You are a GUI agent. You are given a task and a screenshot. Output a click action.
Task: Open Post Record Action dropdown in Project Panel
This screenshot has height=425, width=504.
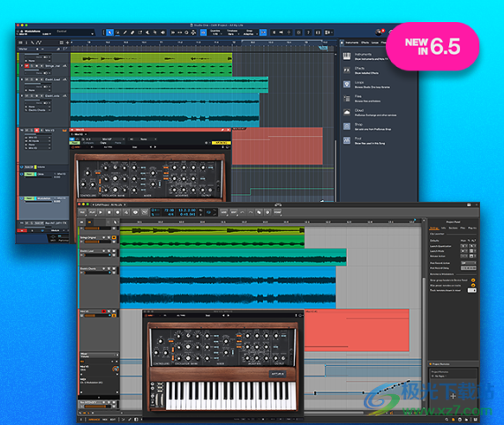469,263
